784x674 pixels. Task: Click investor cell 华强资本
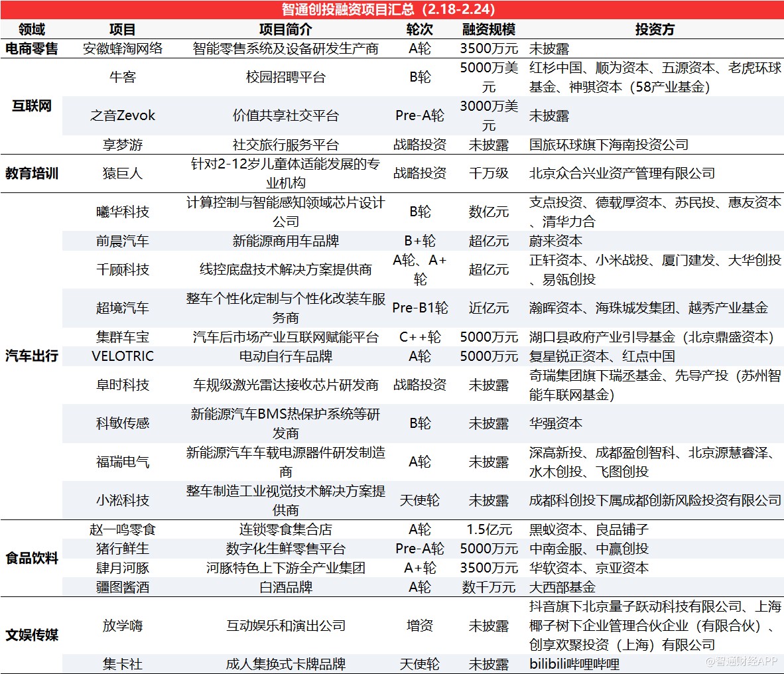(x=556, y=423)
